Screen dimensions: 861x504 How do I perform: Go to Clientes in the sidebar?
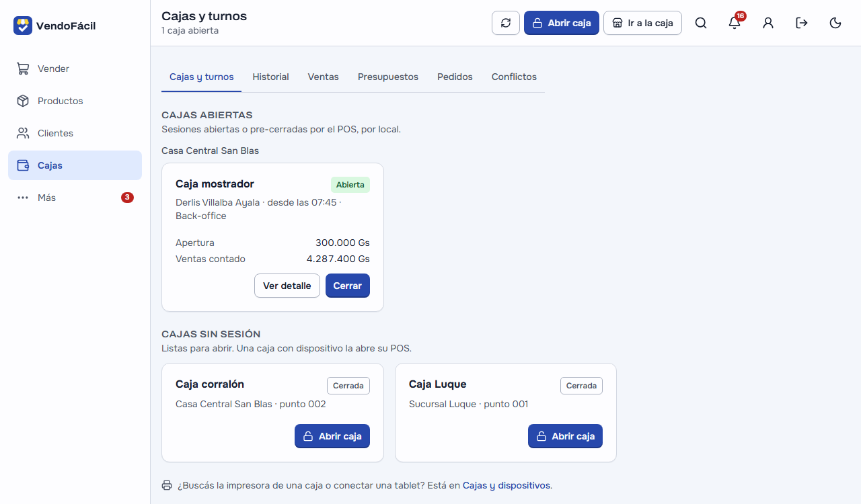tap(75, 133)
